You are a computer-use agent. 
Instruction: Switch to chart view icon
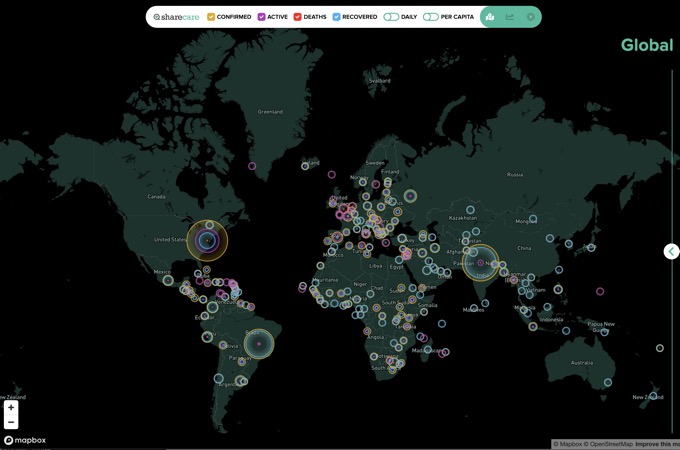[510, 17]
